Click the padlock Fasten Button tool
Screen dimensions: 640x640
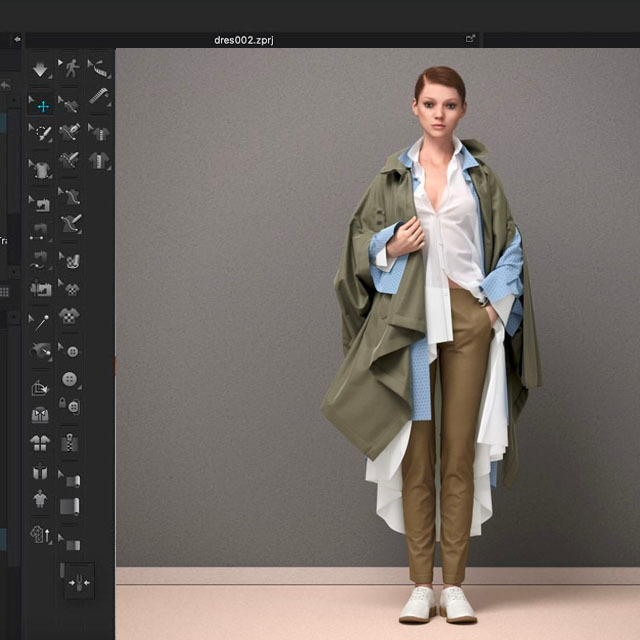[70, 406]
